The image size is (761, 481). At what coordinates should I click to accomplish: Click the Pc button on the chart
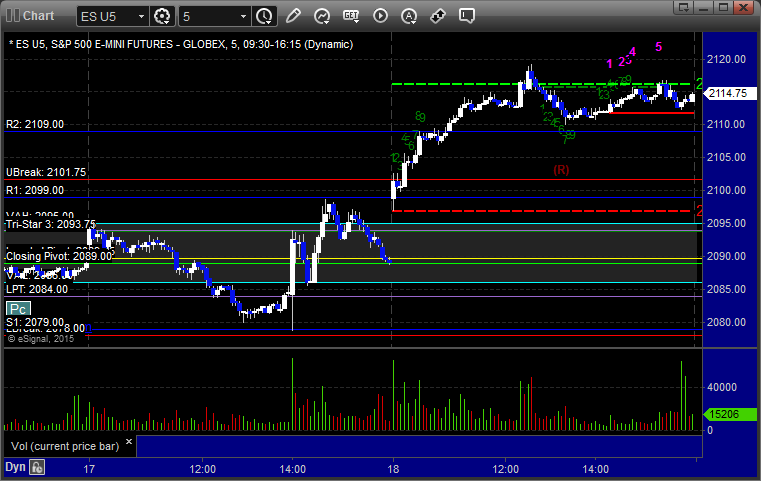pos(18,309)
